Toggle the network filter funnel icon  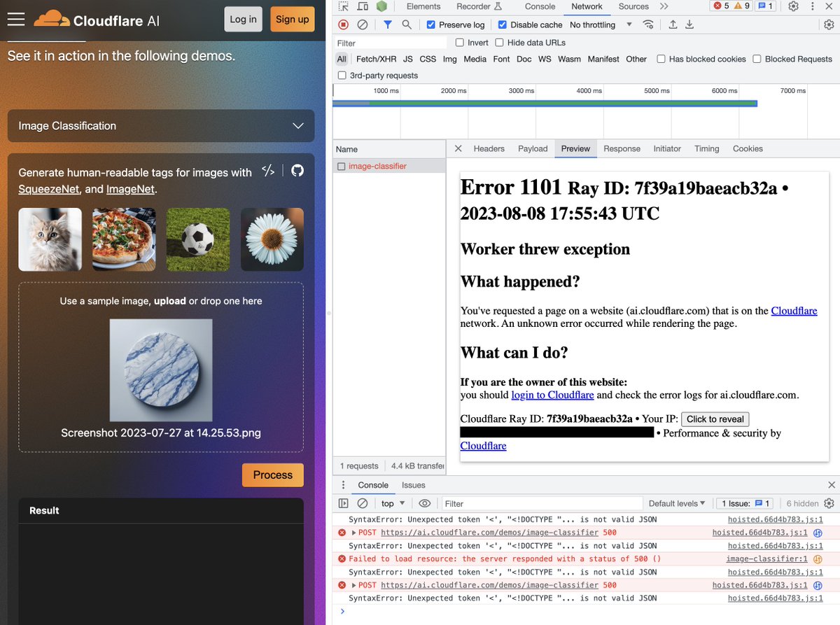coord(388,24)
